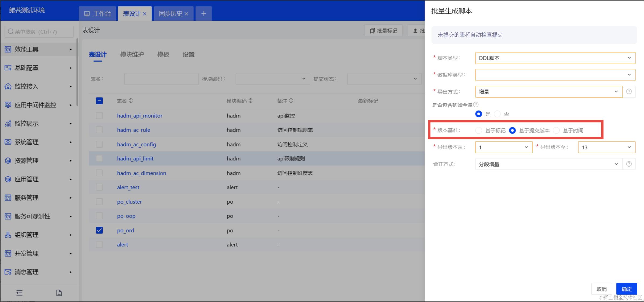
Task: Click the help icon beside 合并方式 dropdown
Action: pos(629,164)
